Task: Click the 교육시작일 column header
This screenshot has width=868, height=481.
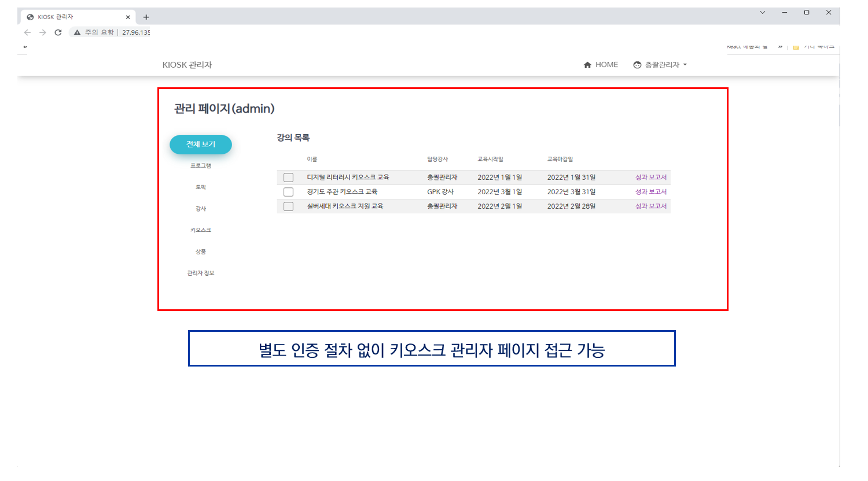Action: pyautogui.click(x=490, y=160)
